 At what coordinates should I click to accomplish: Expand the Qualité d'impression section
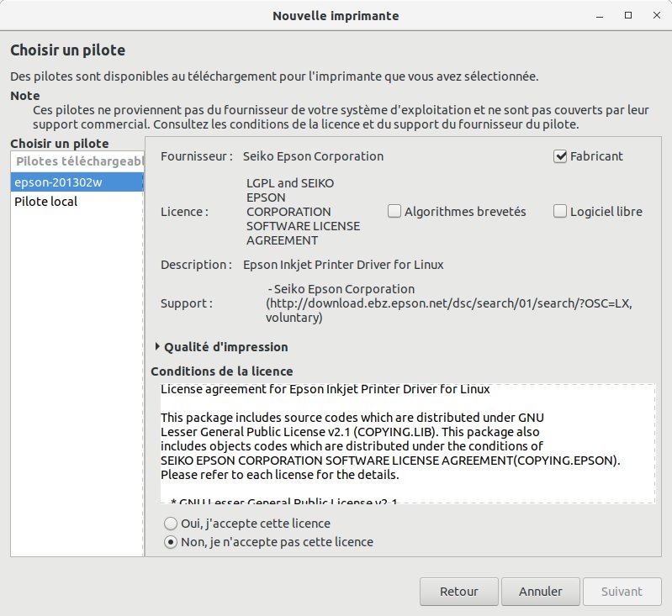tap(221, 347)
